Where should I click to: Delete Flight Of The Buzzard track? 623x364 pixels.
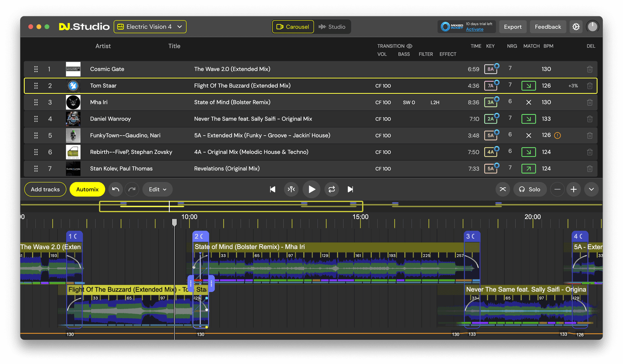(589, 86)
